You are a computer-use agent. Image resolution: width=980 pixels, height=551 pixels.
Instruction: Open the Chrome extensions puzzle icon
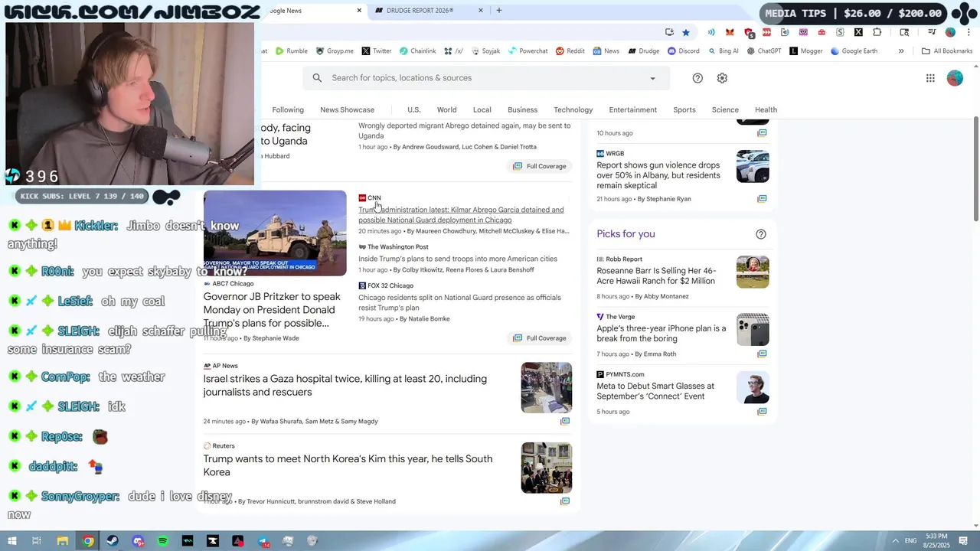coord(877,32)
